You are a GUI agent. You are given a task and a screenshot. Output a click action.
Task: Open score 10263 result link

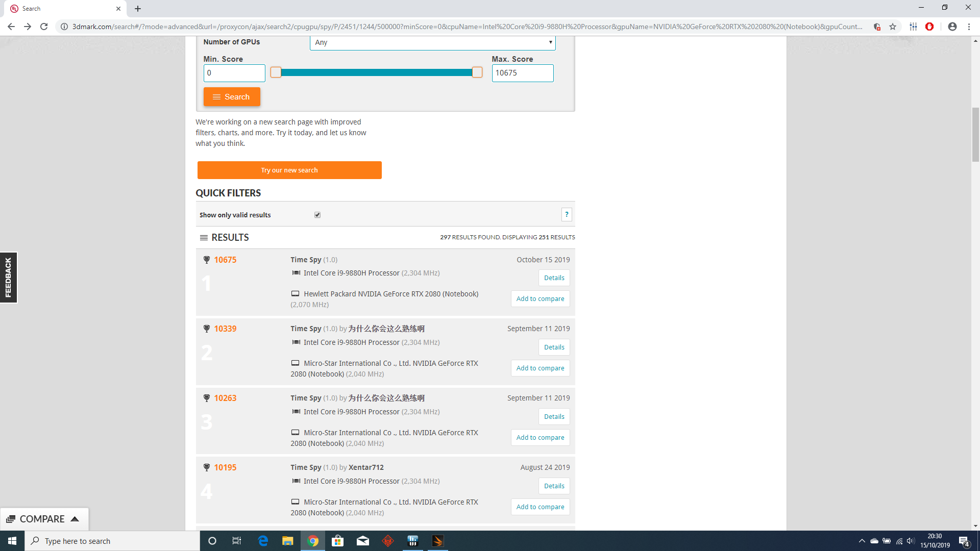click(x=225, y=398)
